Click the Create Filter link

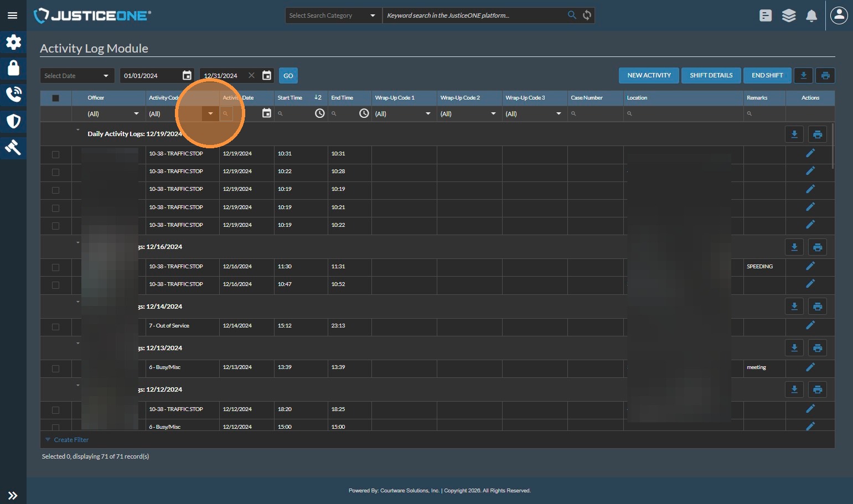(x=71, y=440)
